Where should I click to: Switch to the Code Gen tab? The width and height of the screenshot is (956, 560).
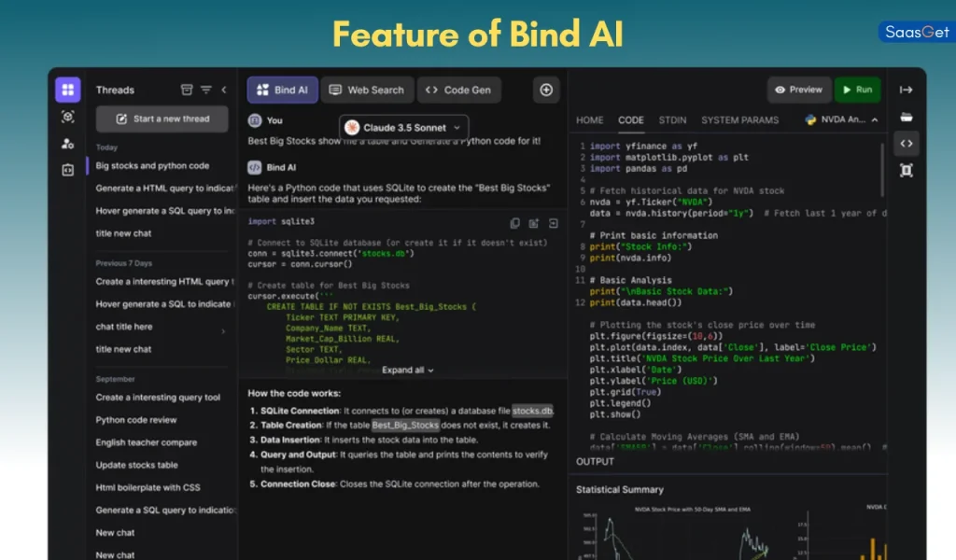tap(458, 90)
